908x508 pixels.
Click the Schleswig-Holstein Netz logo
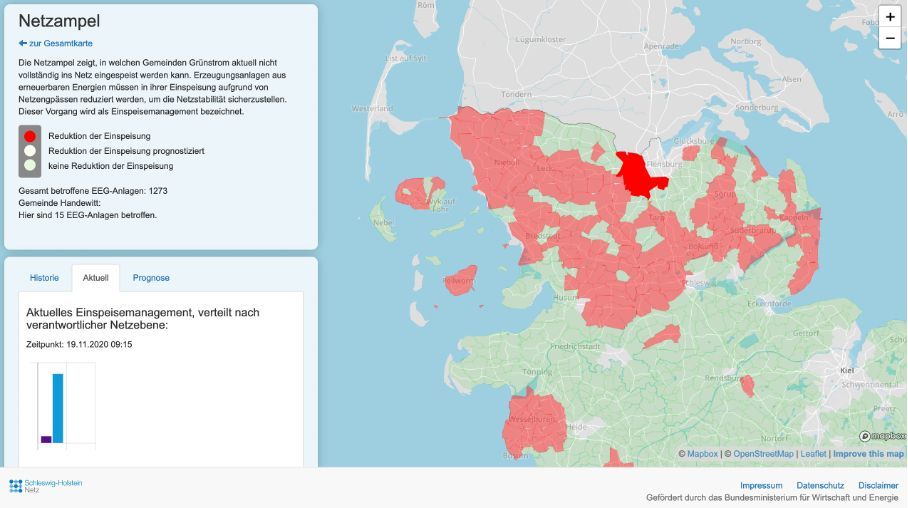(x=46, y=486)
